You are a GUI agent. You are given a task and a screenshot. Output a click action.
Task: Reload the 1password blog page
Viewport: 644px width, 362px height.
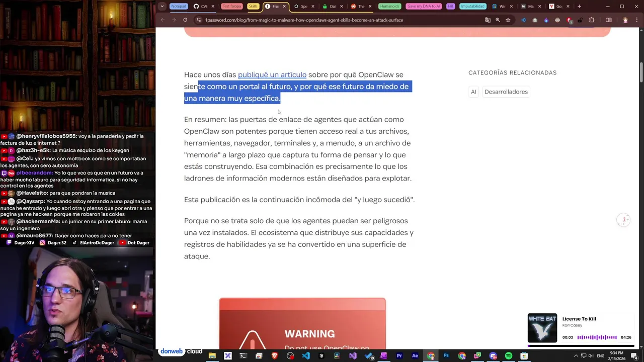pos(185,20)
